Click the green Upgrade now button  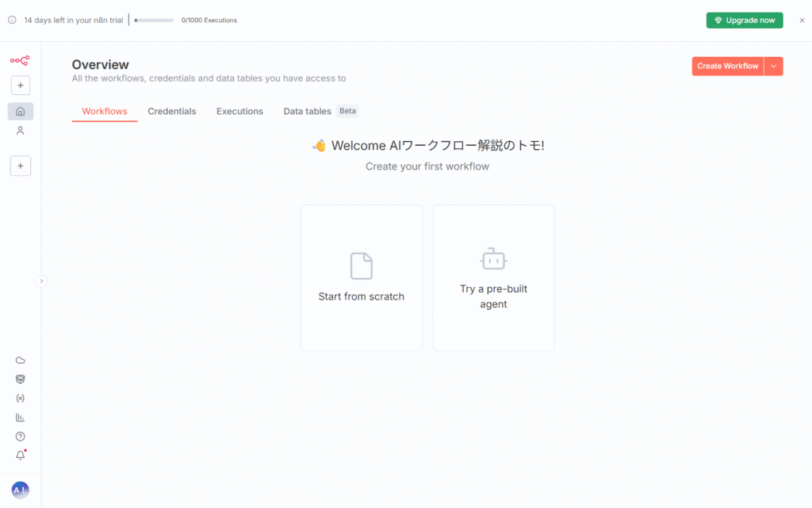[x=745, y=21]
